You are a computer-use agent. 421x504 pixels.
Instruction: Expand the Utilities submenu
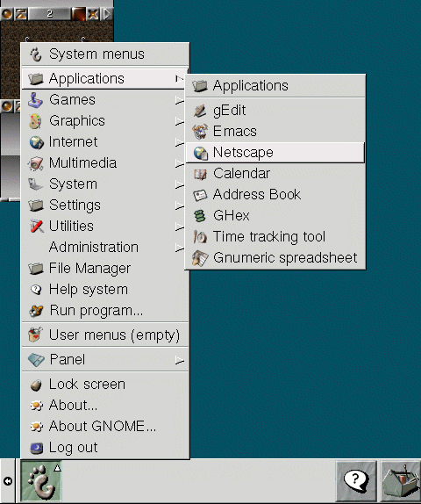click(x=105, y=226)
